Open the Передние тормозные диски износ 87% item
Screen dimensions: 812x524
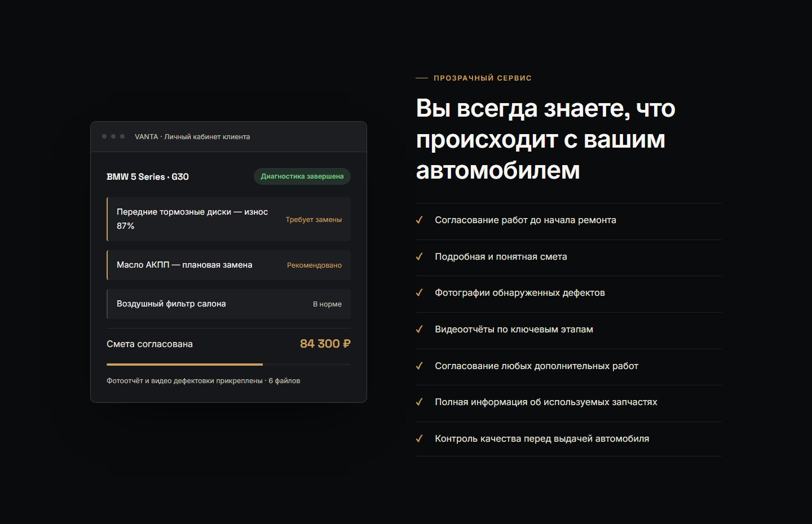(228, 219)
